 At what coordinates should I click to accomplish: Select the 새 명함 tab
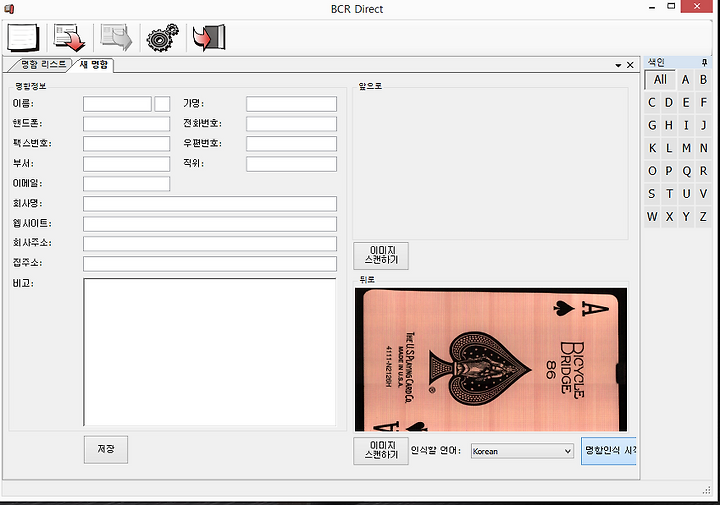pos(94,65)
